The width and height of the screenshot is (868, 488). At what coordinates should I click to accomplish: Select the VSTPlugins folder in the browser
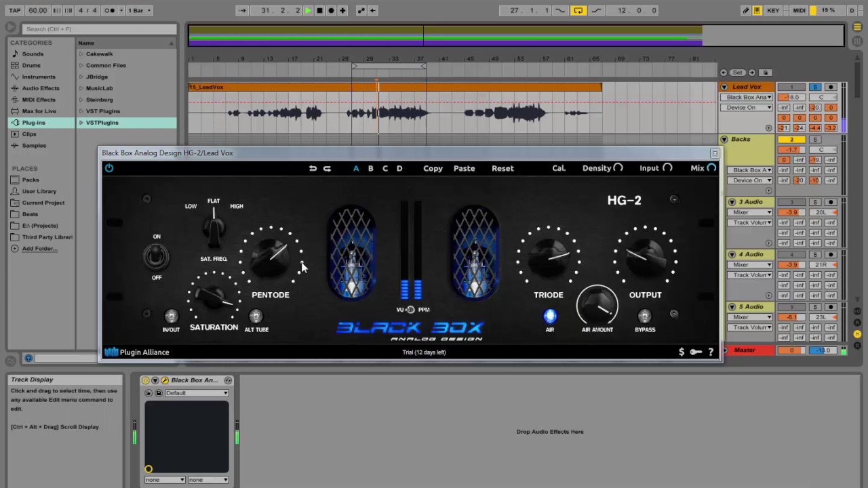[102, 123]
